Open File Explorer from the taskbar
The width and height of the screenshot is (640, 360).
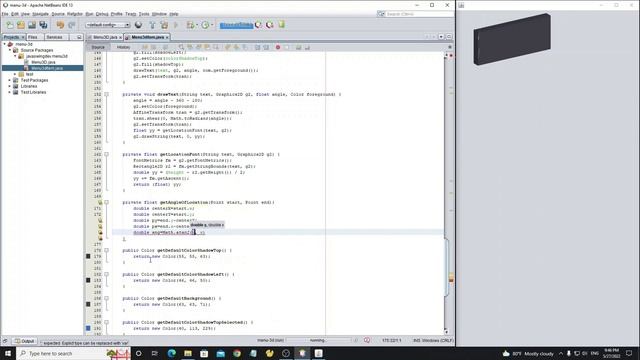[188, 353]
